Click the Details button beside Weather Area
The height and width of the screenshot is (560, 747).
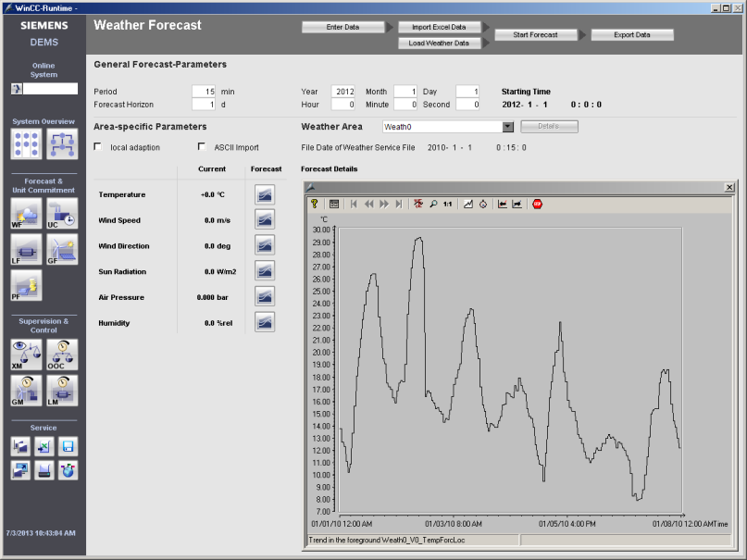tap(549, 126)
